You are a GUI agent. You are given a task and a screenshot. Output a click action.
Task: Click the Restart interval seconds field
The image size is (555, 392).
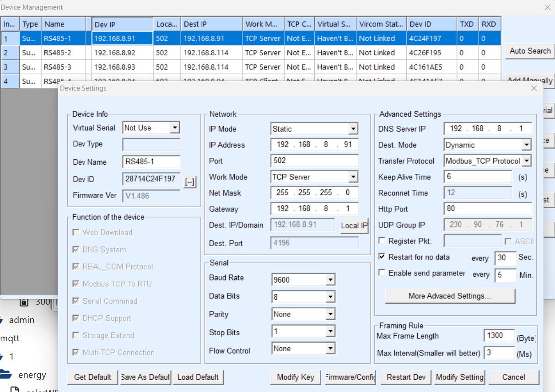click(x=506, y=258)
